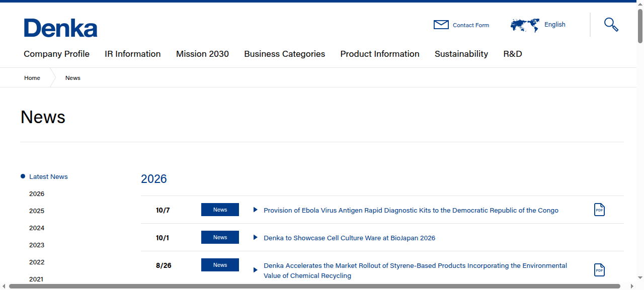Click the 8/26 date text
Viewport: 644px width, 290px height.
pyautogui.click(x=164, y=265)
